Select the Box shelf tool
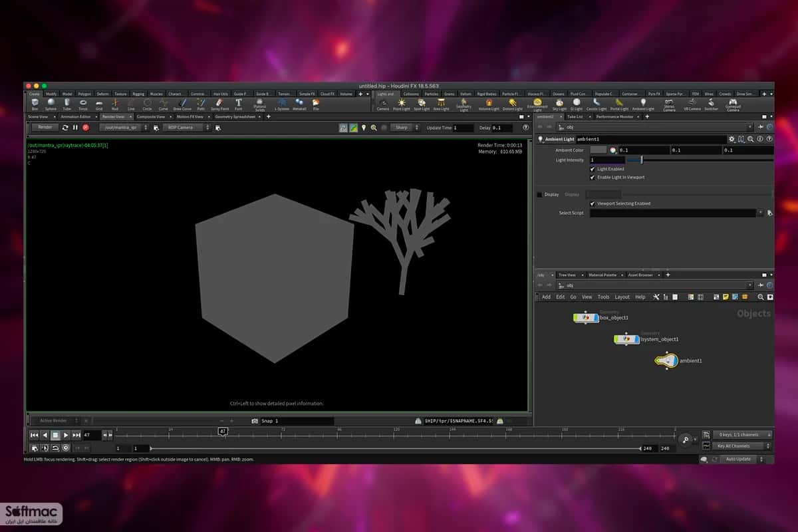Viewport: 798px width, 532px height. [x=35, y=104]
